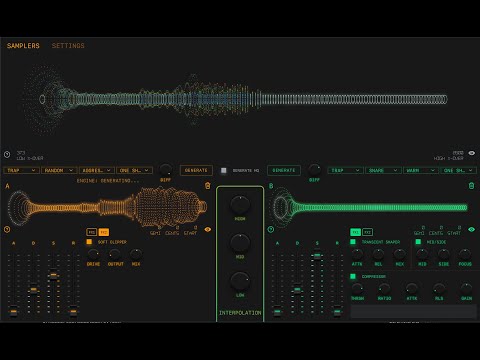Toggle the white eye icon near High X-Over
The width and height of the screenshot is (480, 360).
click(472, 153)
